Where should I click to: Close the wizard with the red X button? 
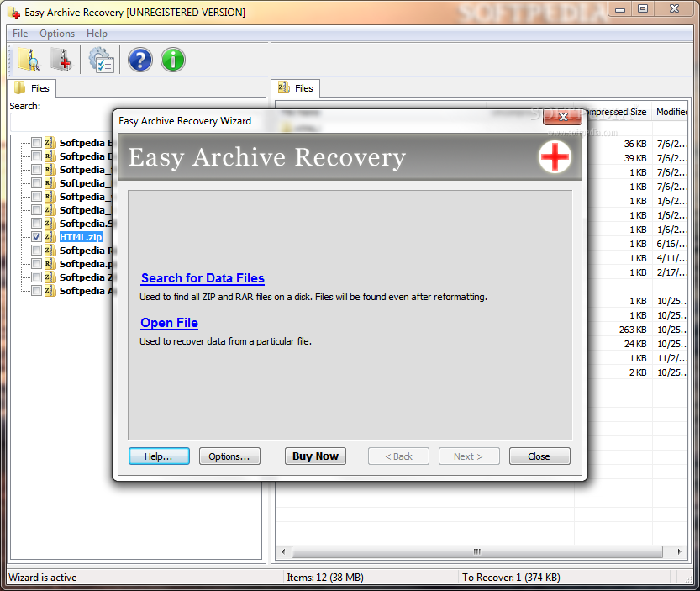[562, 117]
